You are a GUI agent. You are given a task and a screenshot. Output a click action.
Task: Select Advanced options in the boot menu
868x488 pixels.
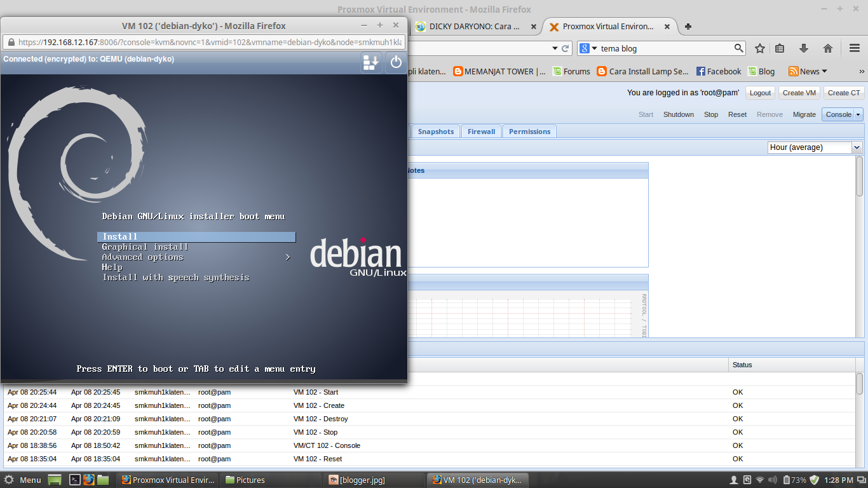(196, 257)
